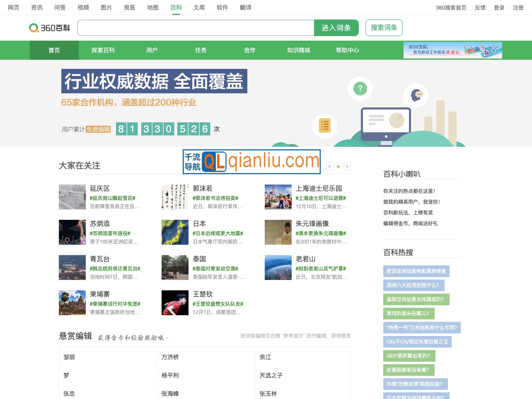This screenshot has height=399, width=532.
Task: Switch to the 文库 tab in top navigation
Action: click(199, 7)
